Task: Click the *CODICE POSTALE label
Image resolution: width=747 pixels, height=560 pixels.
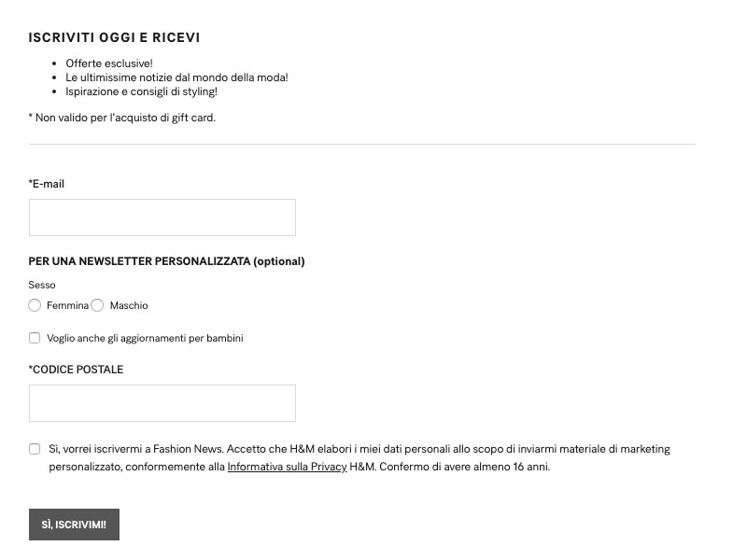Action: coord(76,370)
